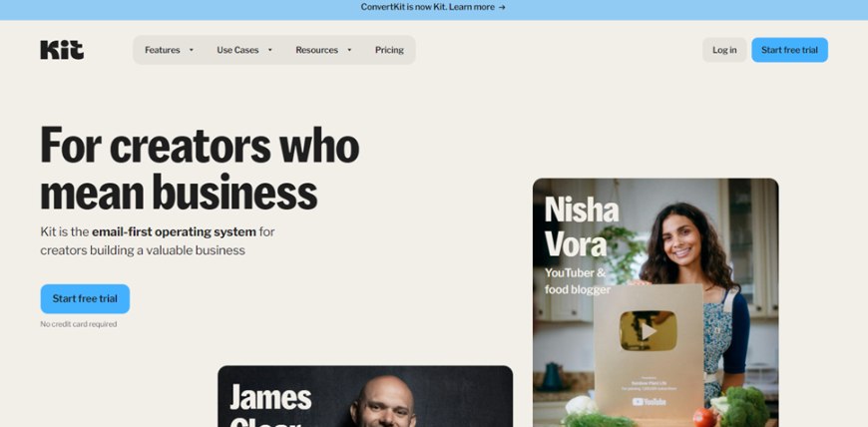This screenshot has width=868, height=427.
Task: Open the Resources menu
Action: coord(323,50)
